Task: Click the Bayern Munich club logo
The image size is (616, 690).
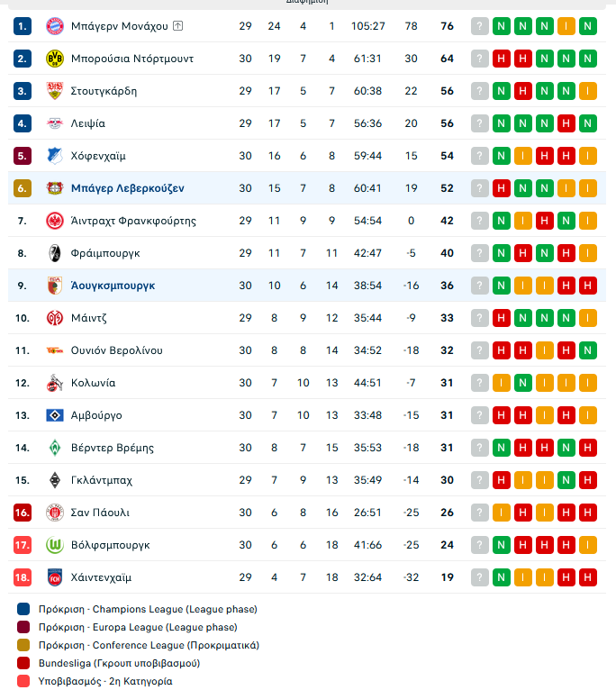Action: pyautogui.click(x=55, y=26)
